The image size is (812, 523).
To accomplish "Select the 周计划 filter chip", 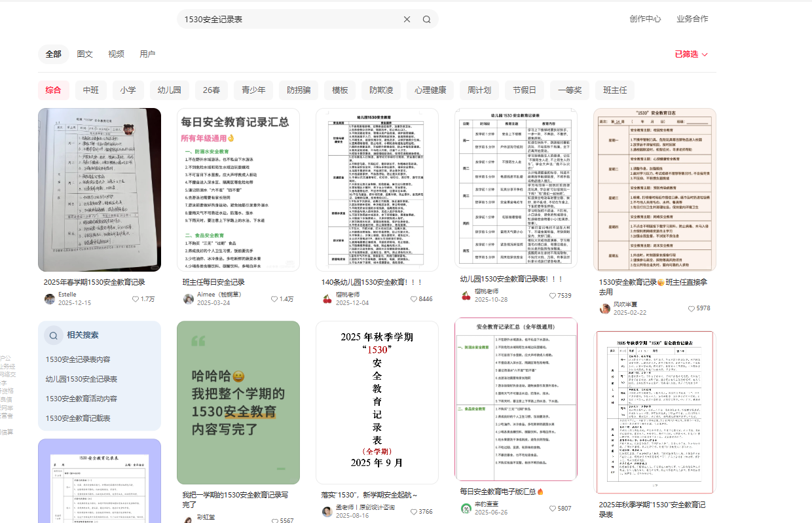I will (479, 90).
